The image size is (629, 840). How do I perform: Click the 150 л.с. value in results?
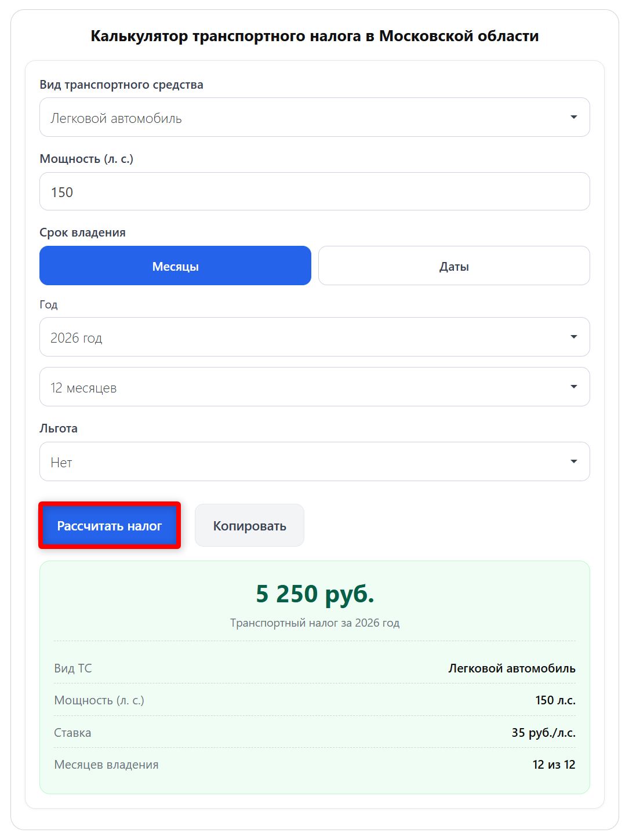point(555,700)
